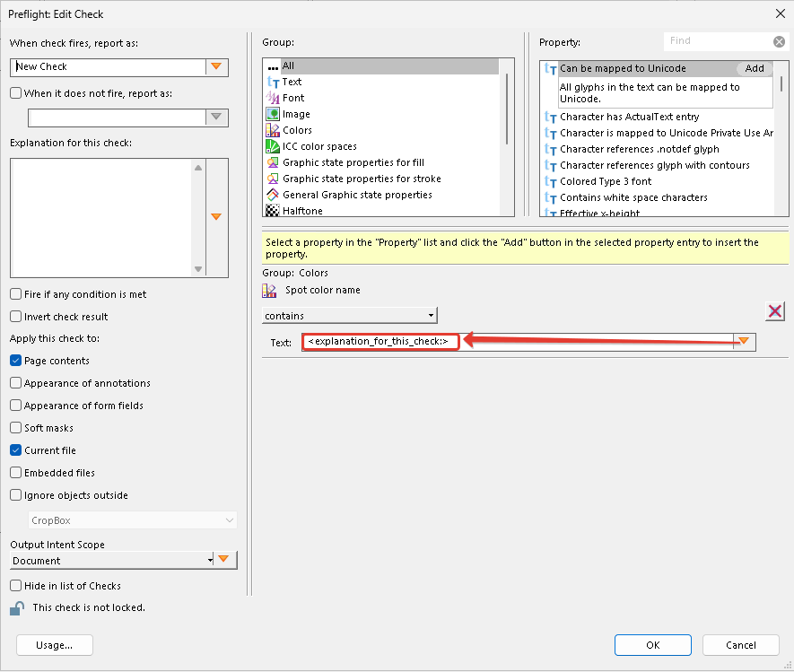Check Embedded files checkbox
This screenshot has width=794, height=672.
point(15,473)
